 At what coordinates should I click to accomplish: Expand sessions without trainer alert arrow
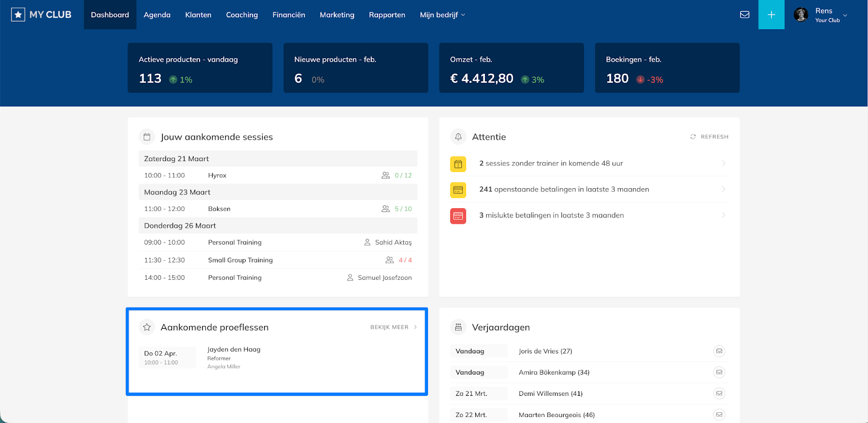tap(723, 163)
